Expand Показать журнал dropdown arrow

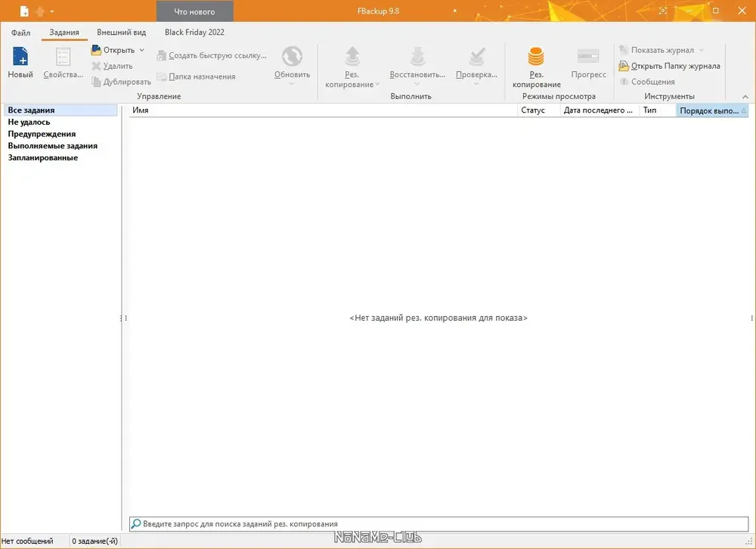[701, 50]
